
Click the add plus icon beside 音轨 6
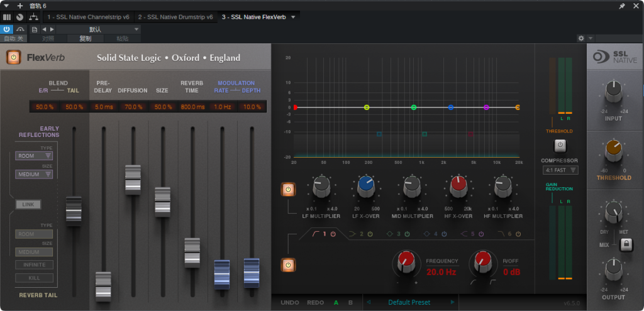pos(20,6)
